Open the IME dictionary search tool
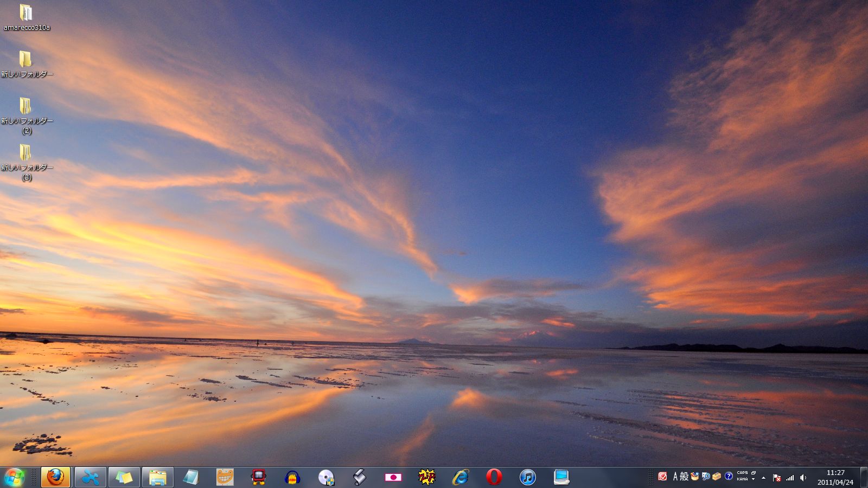This screenshot has width=868, height=488. pos(706,476)
